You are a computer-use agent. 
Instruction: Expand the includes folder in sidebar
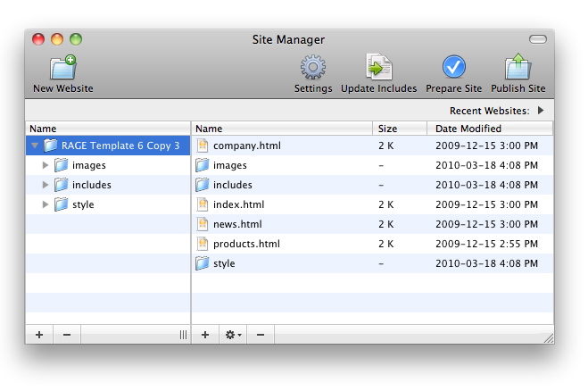[x=46, y=185]
